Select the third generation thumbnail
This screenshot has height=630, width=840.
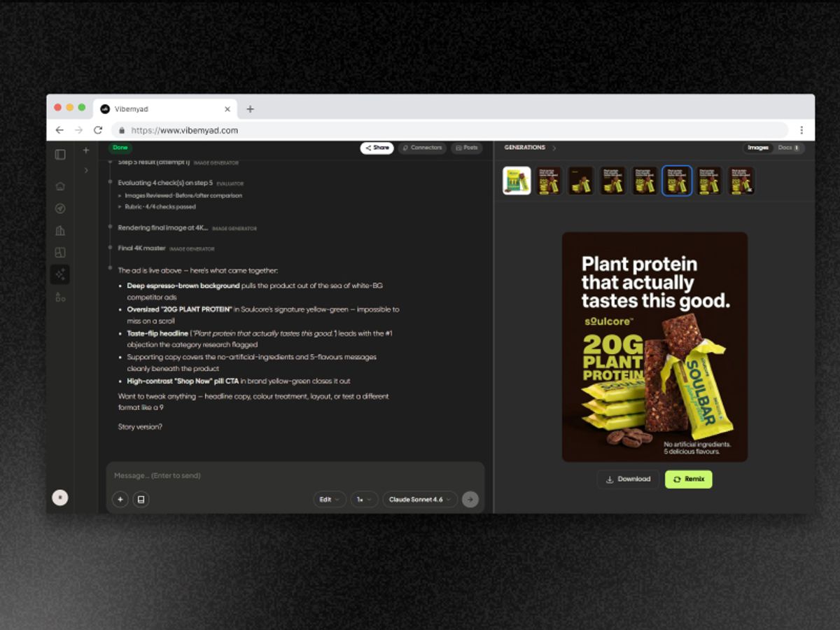pos(581,181)
